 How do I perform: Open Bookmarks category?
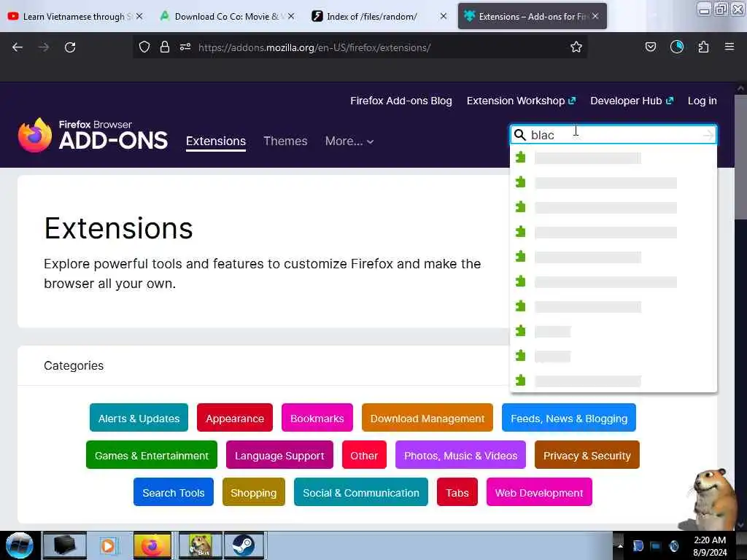[x=317, y=418]
